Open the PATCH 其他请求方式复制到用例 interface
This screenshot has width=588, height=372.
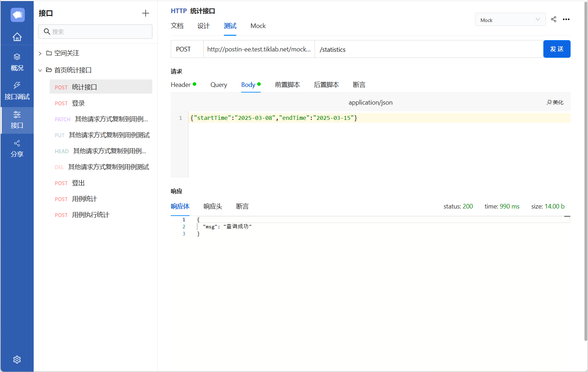click(x=101, y=119)
